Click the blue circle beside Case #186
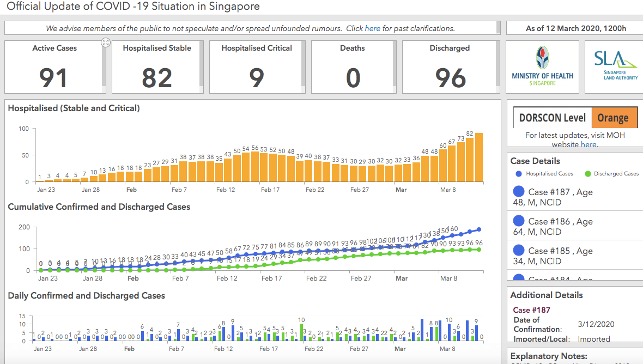 click(519, 221)
